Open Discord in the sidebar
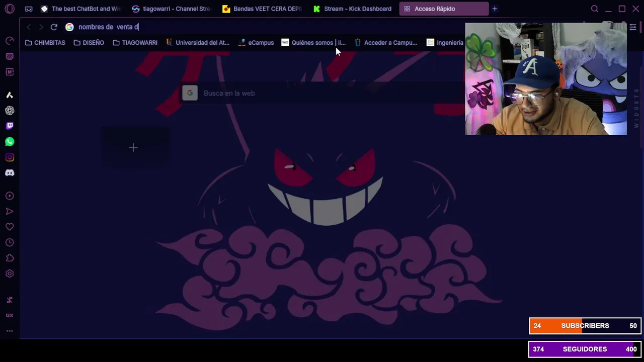The height and width of the screenshot is (362, 644). (x=10, y=173)
